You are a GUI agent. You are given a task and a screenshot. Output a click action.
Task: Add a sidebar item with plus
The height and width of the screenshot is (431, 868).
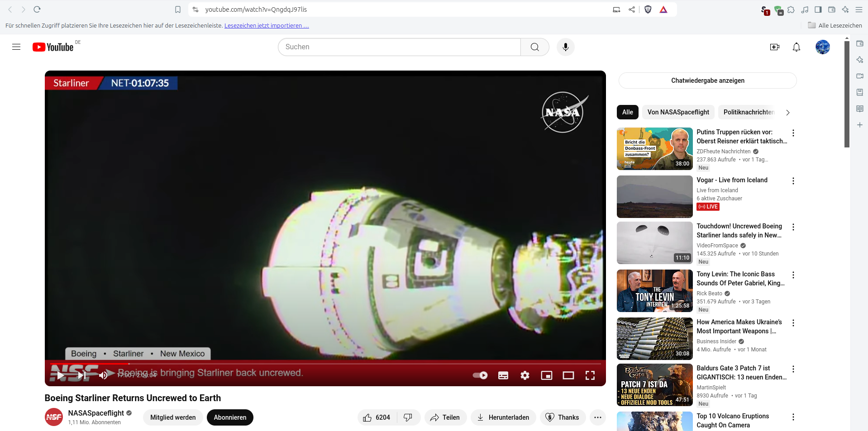[860, 125]
